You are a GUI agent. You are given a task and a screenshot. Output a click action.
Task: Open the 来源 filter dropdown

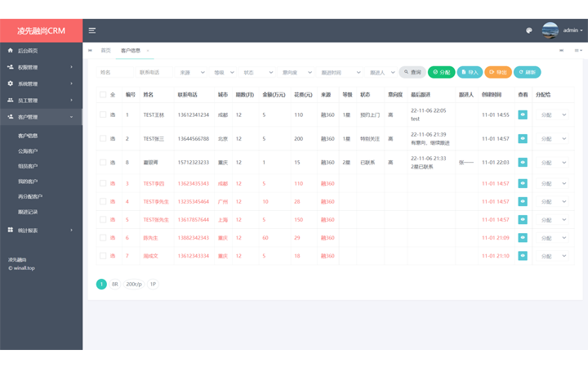191,72
